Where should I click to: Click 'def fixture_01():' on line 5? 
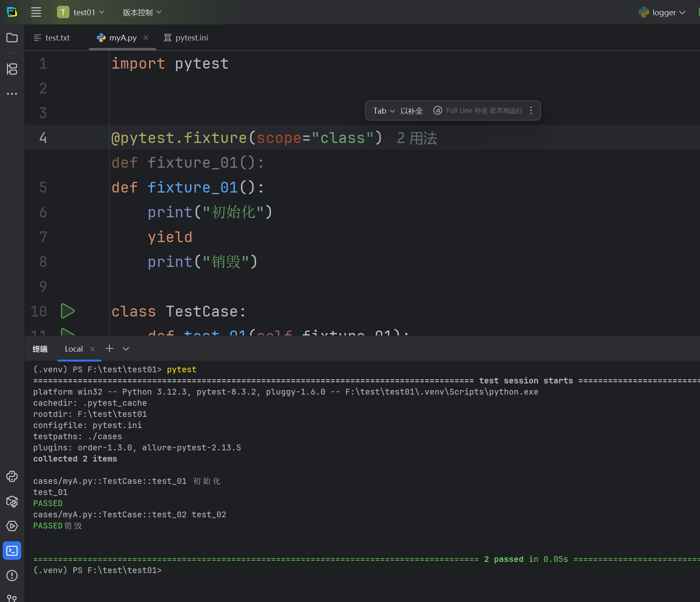188,188
